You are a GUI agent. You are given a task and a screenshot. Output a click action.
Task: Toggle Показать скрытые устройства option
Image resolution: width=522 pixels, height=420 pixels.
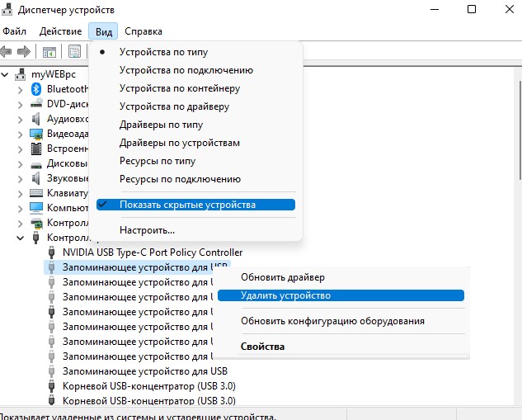click(x=195, y=205)
